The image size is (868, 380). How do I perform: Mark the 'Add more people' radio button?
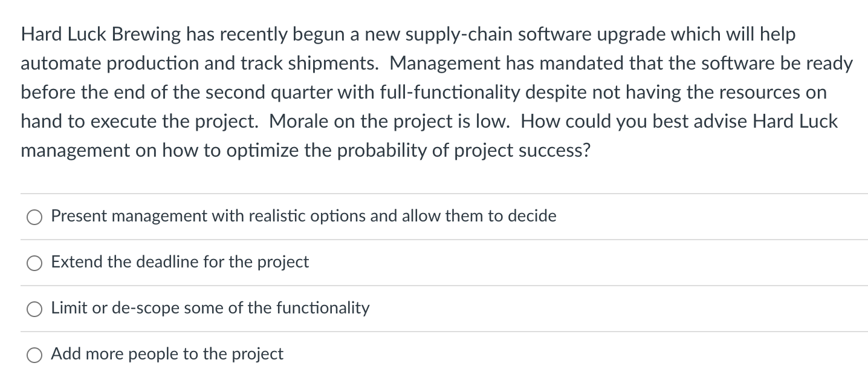[x=34, y=355]
